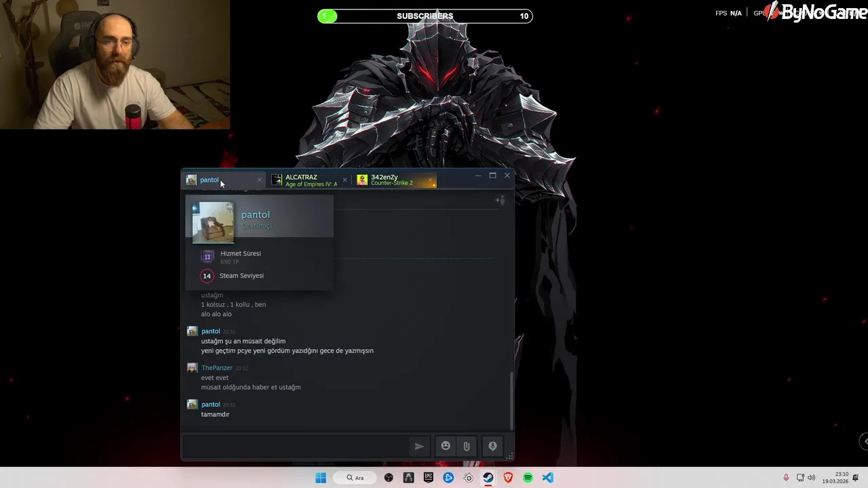
Task: Open the Windows Start menu
Action: [321, 478]
